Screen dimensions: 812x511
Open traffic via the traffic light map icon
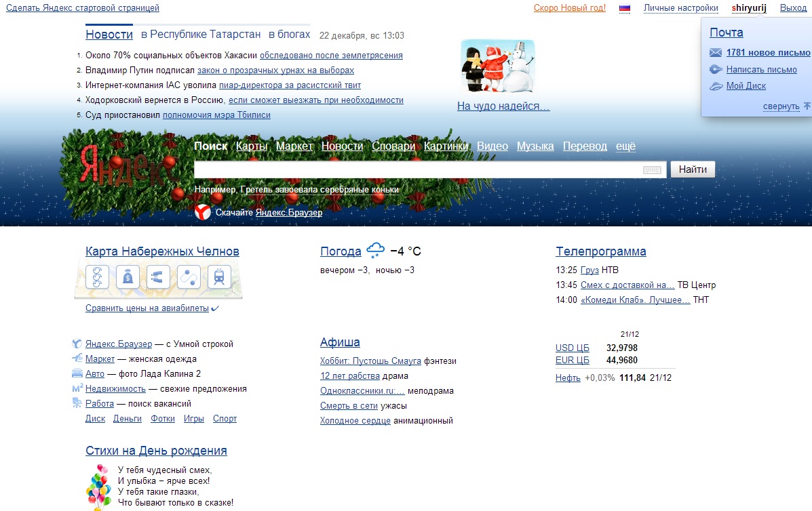[98, 277]
